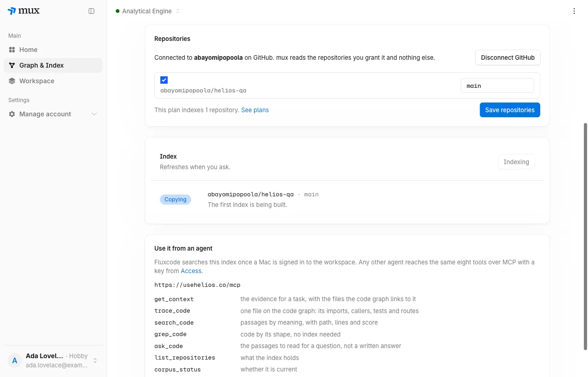
Task: Open the Analytical Engine project switcher
Action: coord(148,11)
